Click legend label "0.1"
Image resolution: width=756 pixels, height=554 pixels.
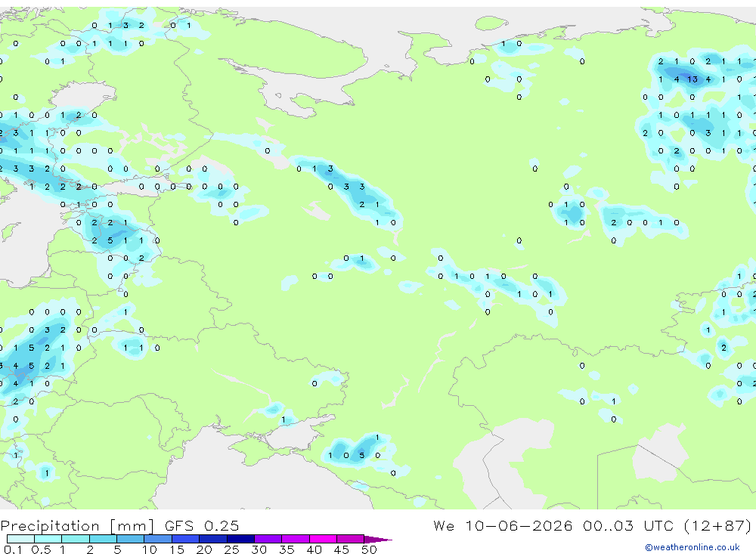click(x=13, y=549)
